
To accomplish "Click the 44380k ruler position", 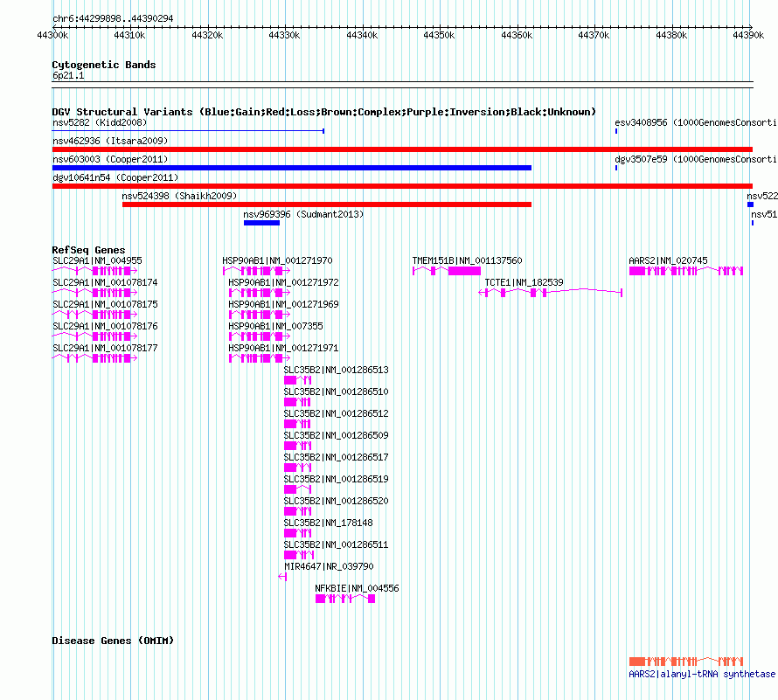I will point(672,35).
